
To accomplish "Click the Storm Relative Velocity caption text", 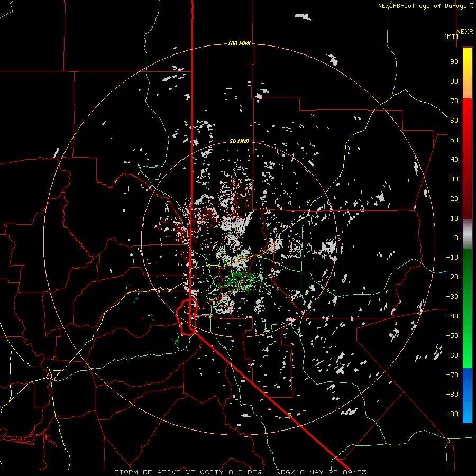I will click(x=240, y=472).
